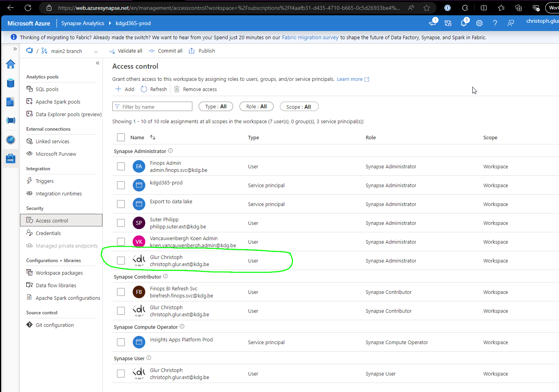Check the Finops Admin row

coord(121,166)
